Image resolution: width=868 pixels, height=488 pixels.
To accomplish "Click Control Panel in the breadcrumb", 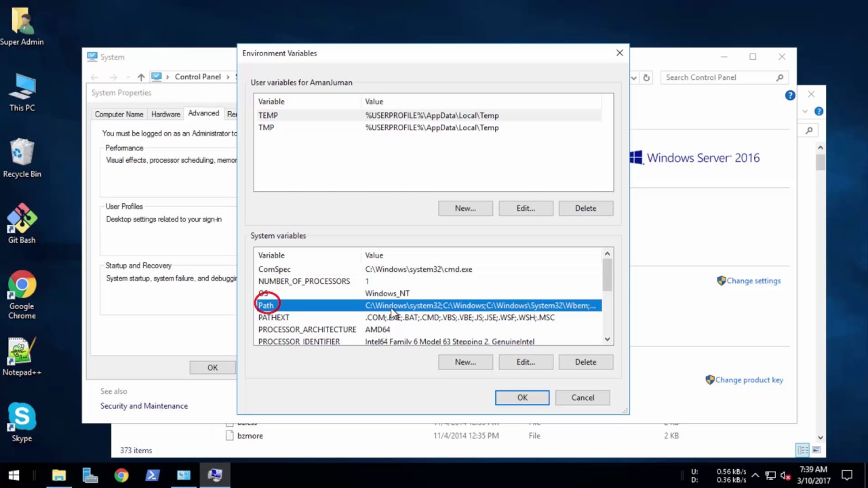I will 197,77.
